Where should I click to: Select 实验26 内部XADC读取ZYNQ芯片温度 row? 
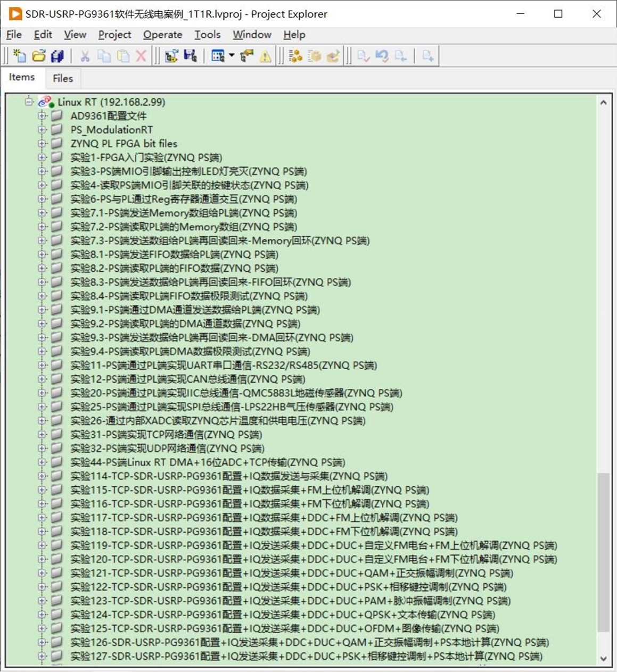pyautogui.click(x=218, y=420)
